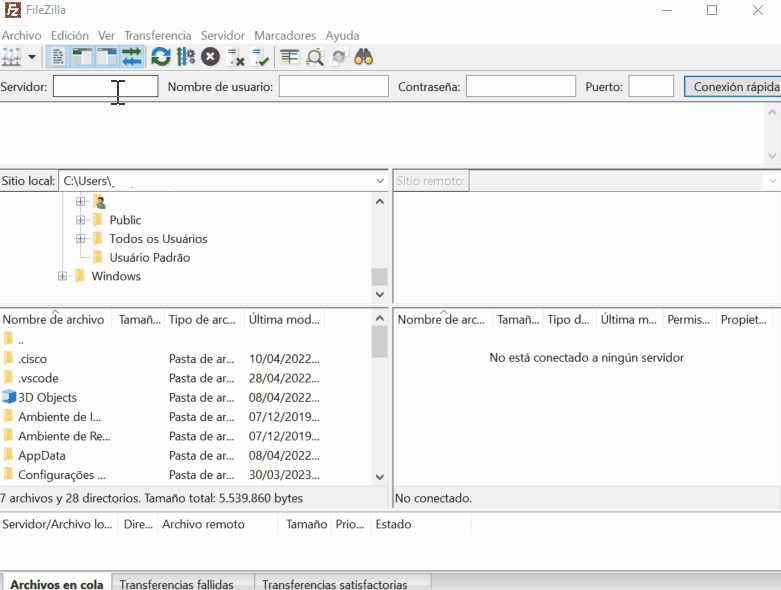Viewport: 781px width, 590px height.
Task: Open the Ver menu
Action: (106, 35)
